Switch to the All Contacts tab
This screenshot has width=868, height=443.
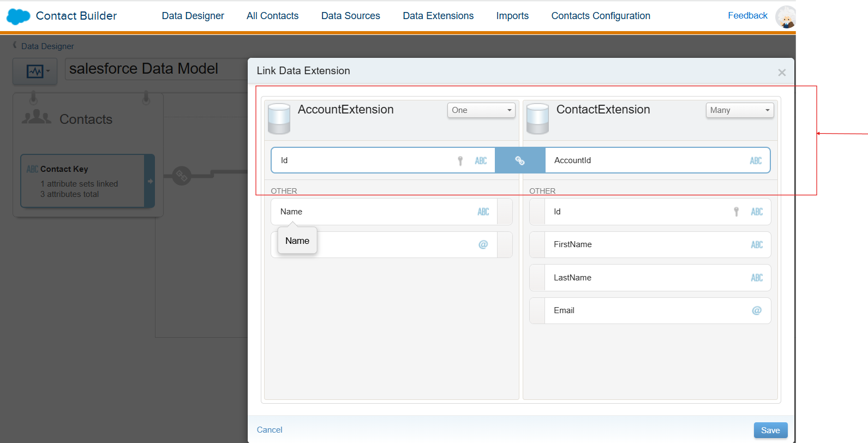(272, 16)
